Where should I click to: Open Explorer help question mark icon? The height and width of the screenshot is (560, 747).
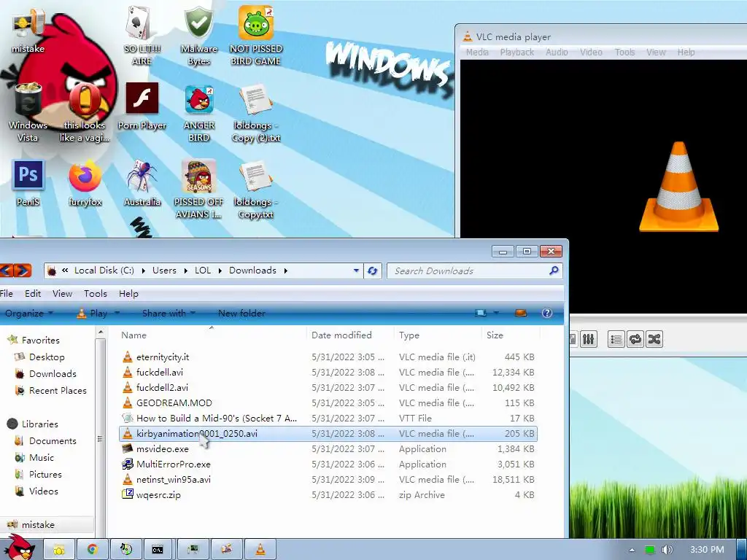547,313
